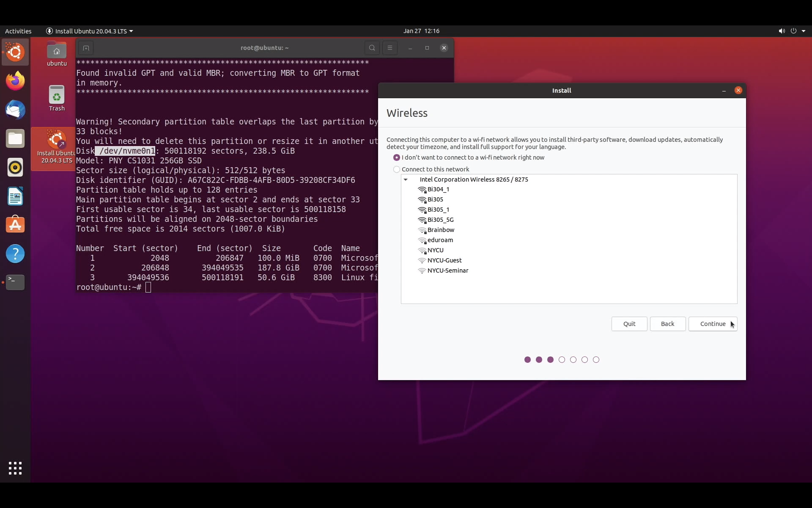812x508 pixels.
Task: Click Disk identifier GUID line
Action: coord(216,180)
